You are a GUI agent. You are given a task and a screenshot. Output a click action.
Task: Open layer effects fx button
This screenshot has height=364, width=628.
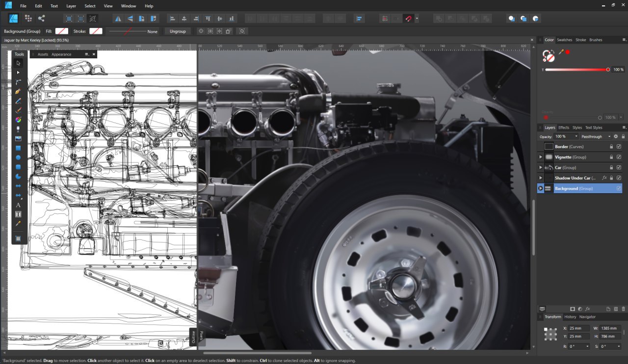(x=588, y=309)
